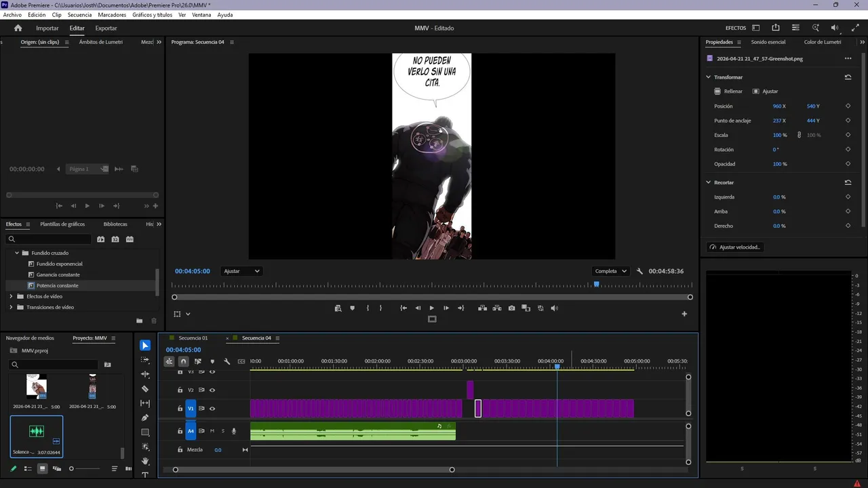868x488 pixels.
Task: Toggle lock on V1 track
Action: [x=180, y=409]
